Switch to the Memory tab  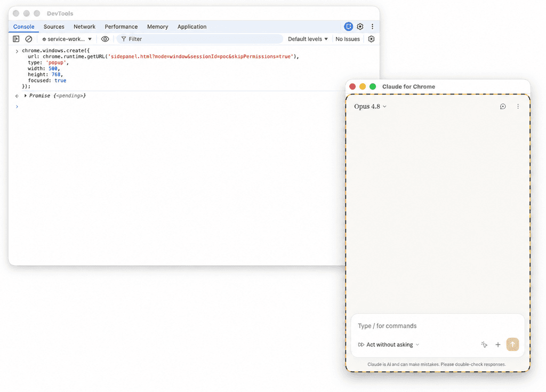tap(157, 27)
